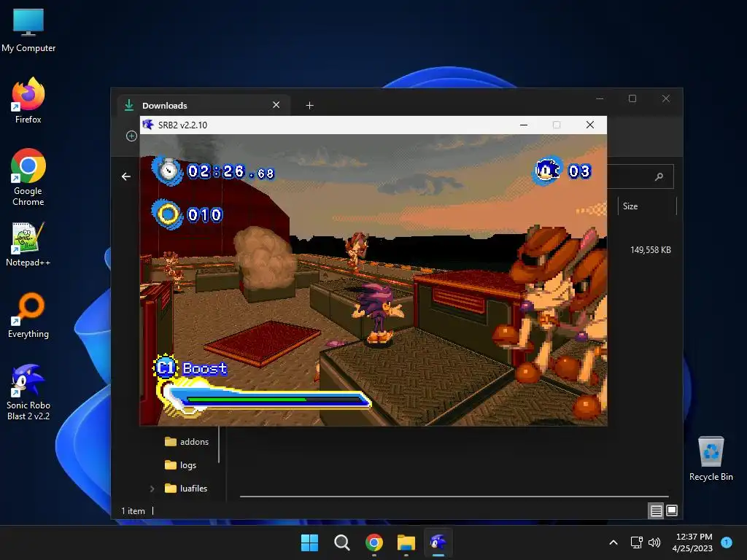Close the SRB2 v2.2.10 window
Screen dimensions: 747x560
(589, 125)
